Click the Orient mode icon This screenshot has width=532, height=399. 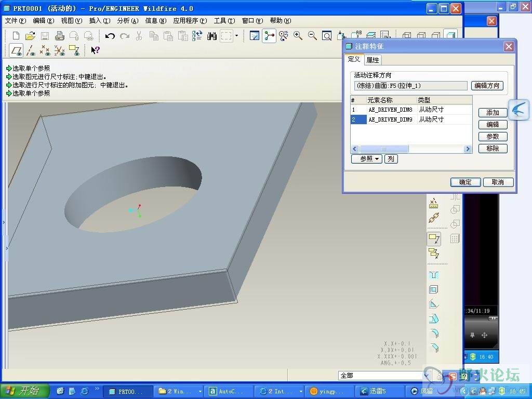click(x=284, y=36)
